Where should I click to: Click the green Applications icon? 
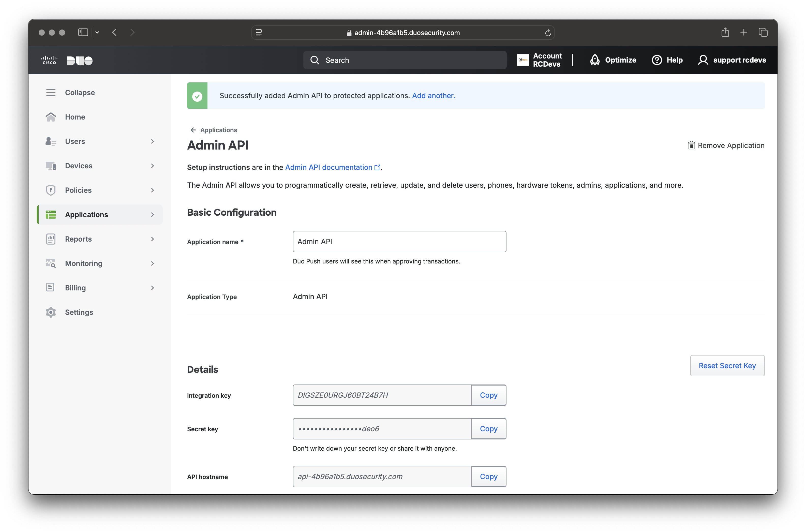(x=51, y=215)
